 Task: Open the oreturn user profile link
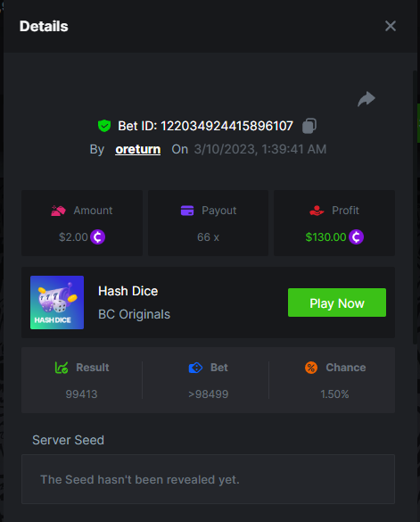(138, 149)
